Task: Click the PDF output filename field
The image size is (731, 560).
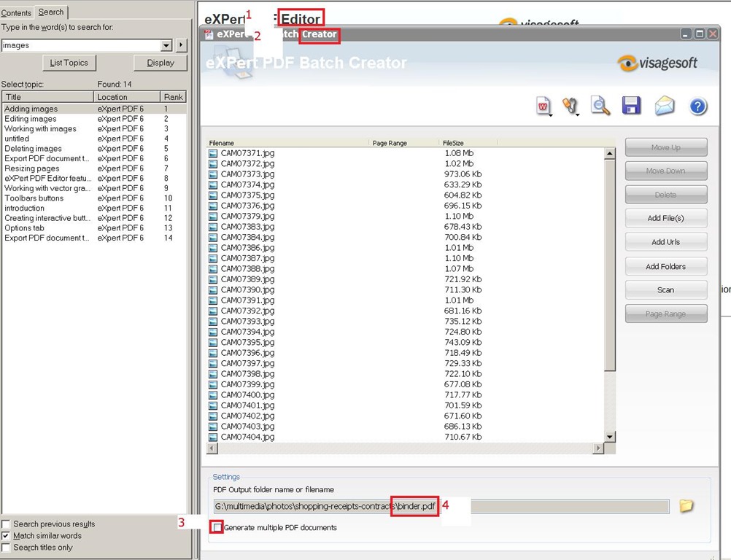Action: pos(438,506)
